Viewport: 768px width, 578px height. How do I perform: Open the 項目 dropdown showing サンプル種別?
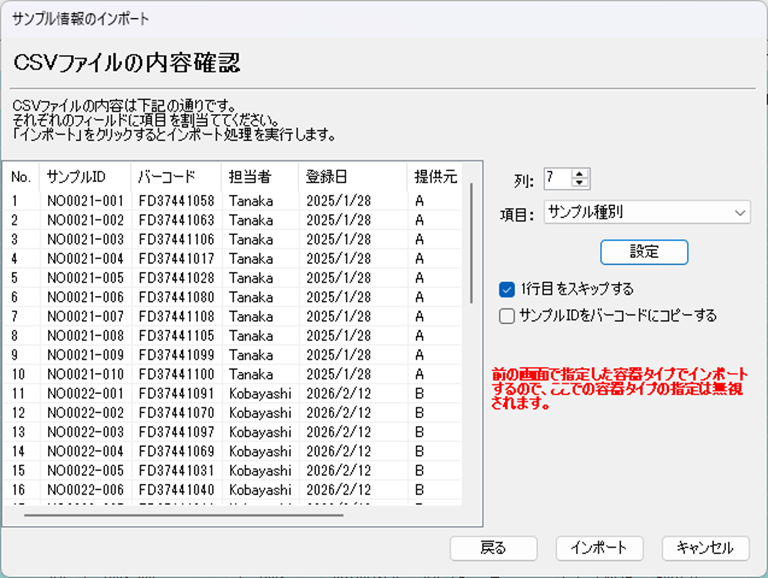point(647,212)
